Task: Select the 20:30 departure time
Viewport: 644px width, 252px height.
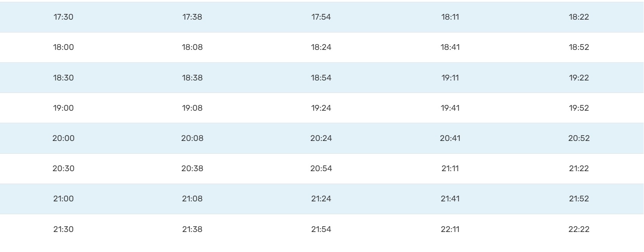Action: (63, 169)
